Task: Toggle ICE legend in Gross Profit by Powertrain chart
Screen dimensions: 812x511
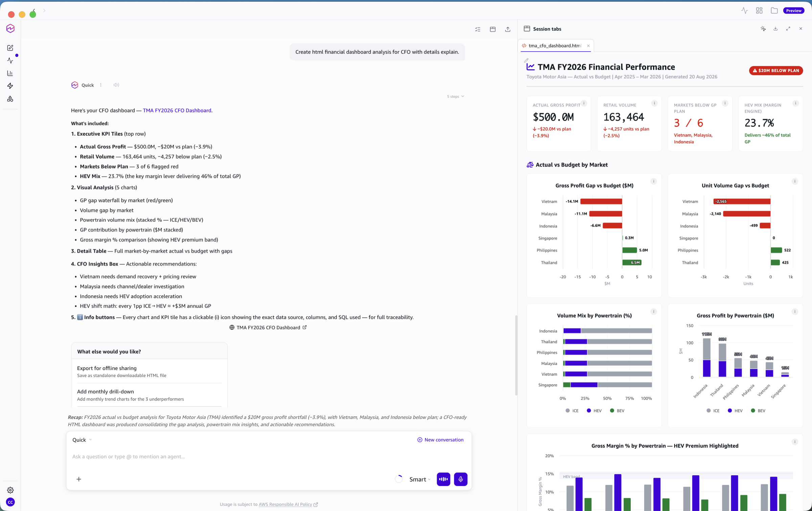Action: pos(713,411)
